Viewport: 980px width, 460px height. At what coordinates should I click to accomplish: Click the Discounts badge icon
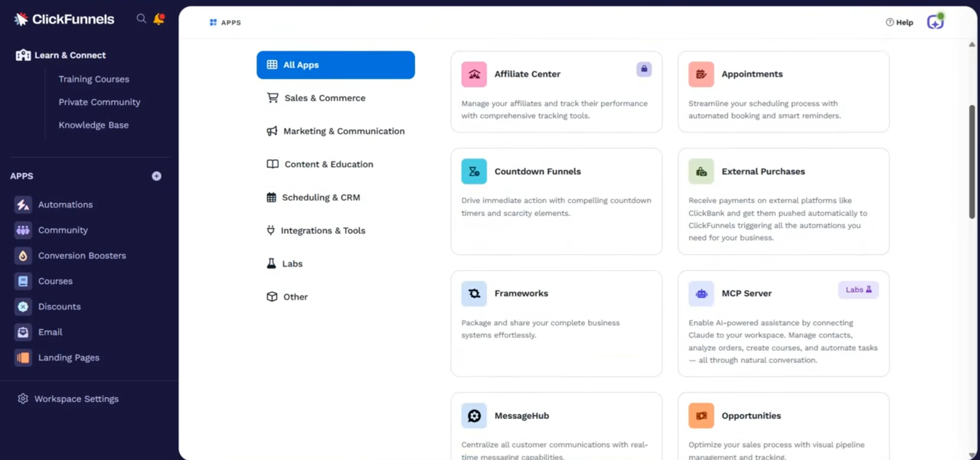click(23, 306)
